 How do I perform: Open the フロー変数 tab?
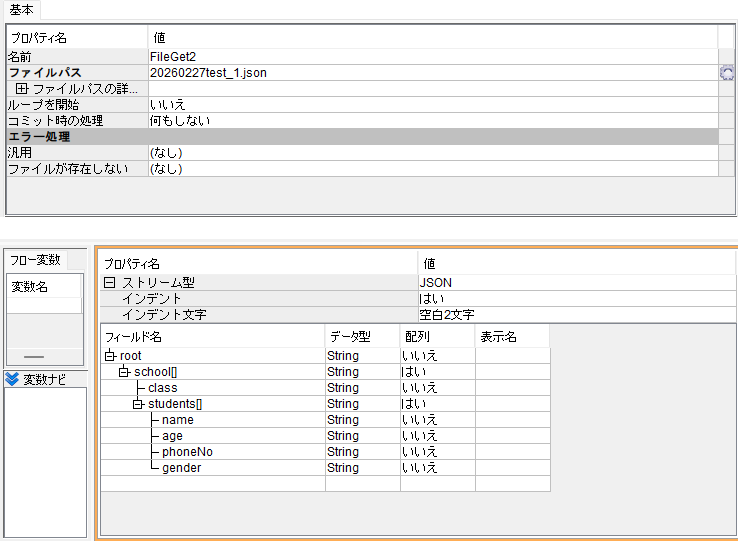coord(35,260)
